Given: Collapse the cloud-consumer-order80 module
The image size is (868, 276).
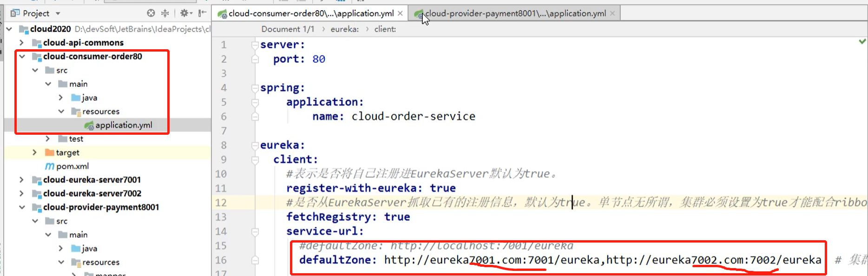Looking at the screenshot, I should tap(21, 56).
